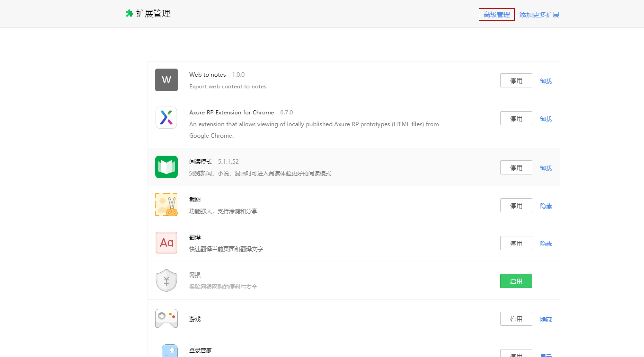Click the 阅读模式 description about 浏览新闻、小说
Viewport: 644px width, 357px height.
point(260,173)
